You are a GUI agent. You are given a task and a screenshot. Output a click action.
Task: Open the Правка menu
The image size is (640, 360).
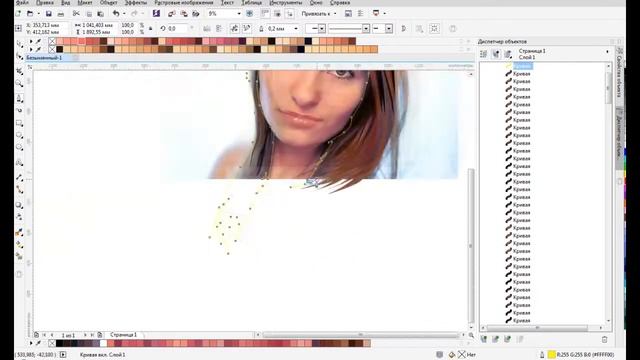point(44,3)
